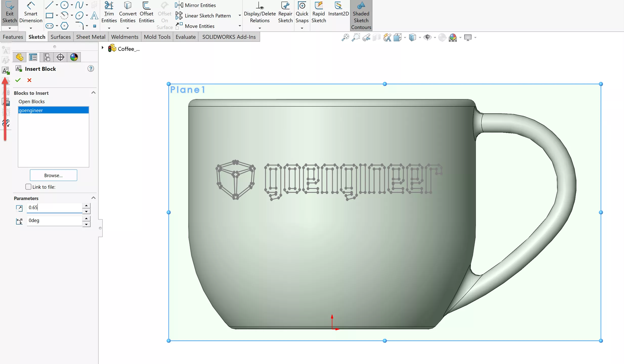Open the Linear Sketch Pattern dropdown arrow
624x364 pixels.
click(x=239, y=16)
